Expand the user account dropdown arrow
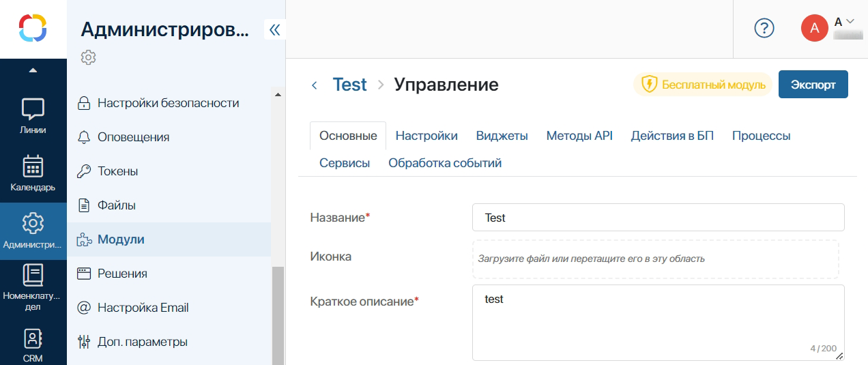The height and width of the screenshot is (365, 868). click(850, 22)
